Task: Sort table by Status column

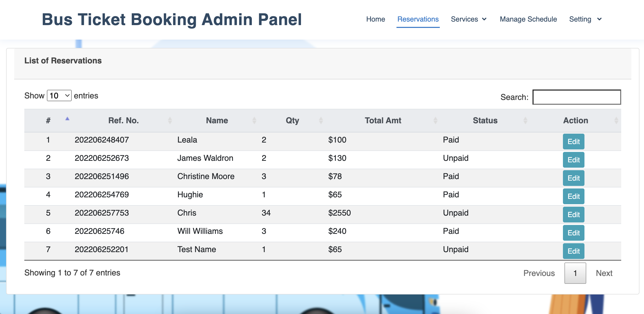Action: coord(485,120)
